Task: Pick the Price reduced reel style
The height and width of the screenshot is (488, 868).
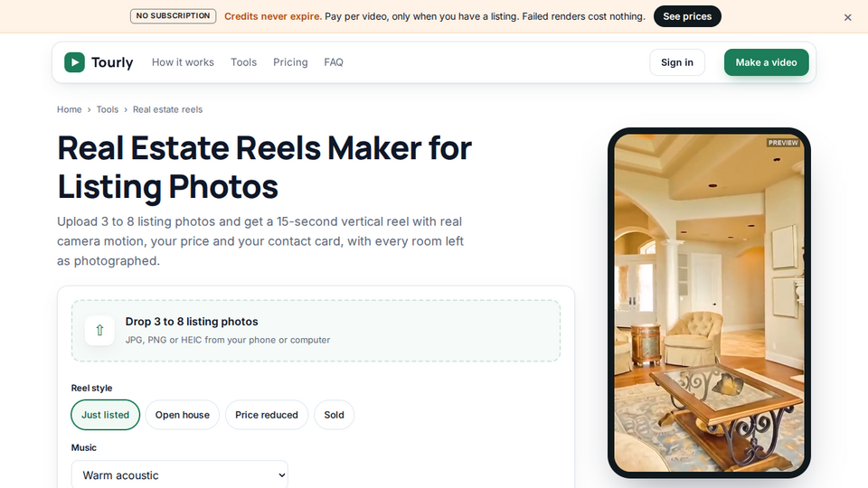Action: click(266, 415)
